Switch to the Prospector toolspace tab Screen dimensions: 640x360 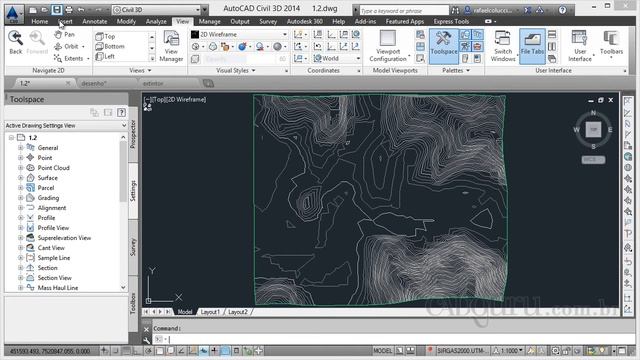(133, 134)
